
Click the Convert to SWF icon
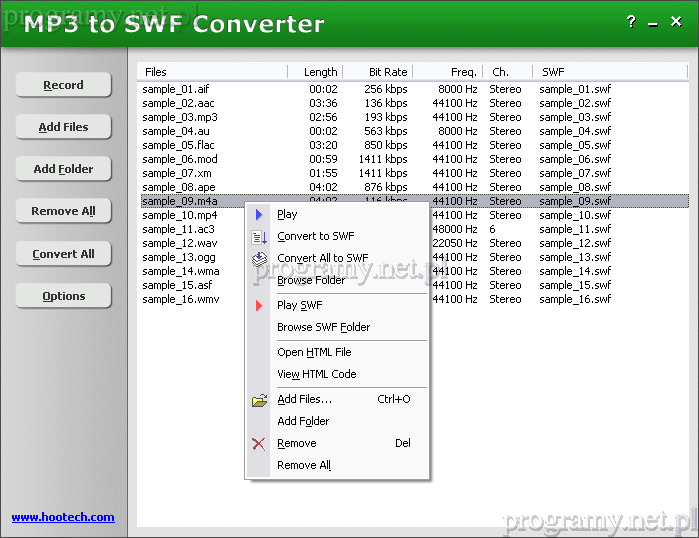[x=259, y=237]
